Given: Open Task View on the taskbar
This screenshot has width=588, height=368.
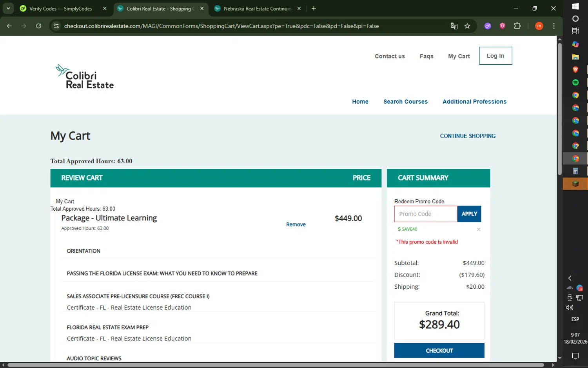Looking at the screenshot, I should tap(575, 31).
